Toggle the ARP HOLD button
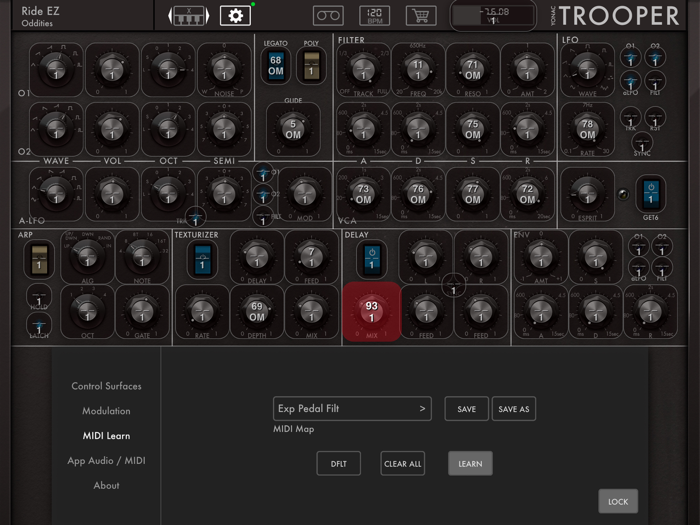700x525 pixels. tap(39, 298)
